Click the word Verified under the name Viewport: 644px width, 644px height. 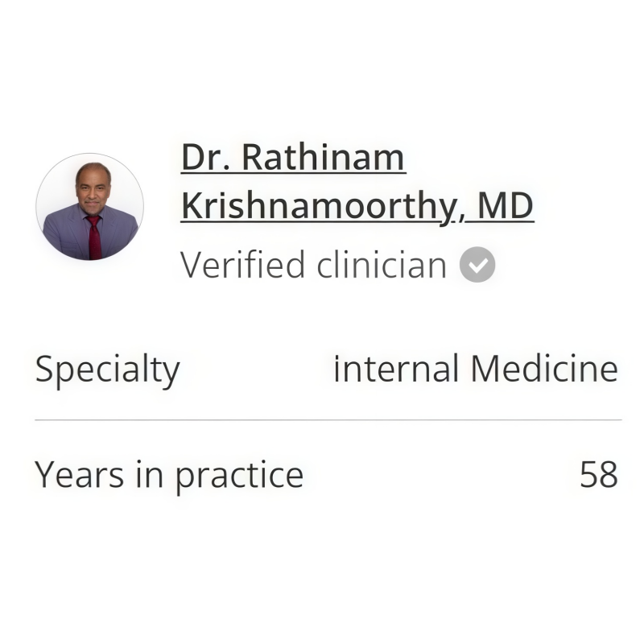click(x=243, y=265)
